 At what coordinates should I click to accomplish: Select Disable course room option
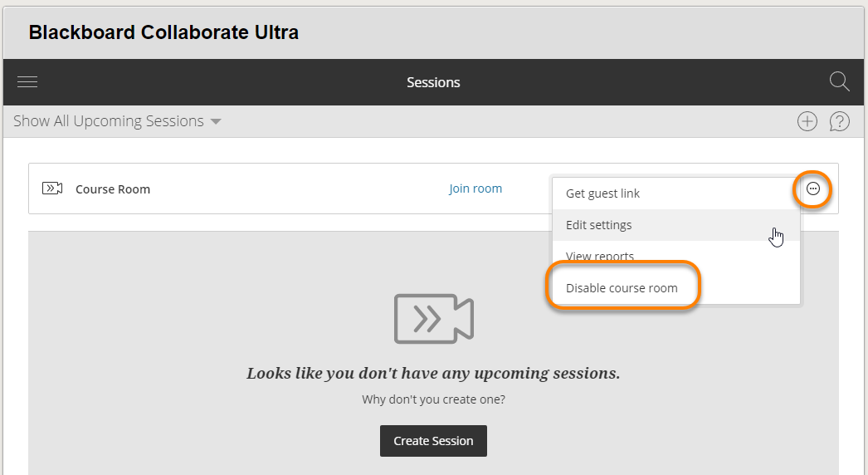tap(622, 288)
